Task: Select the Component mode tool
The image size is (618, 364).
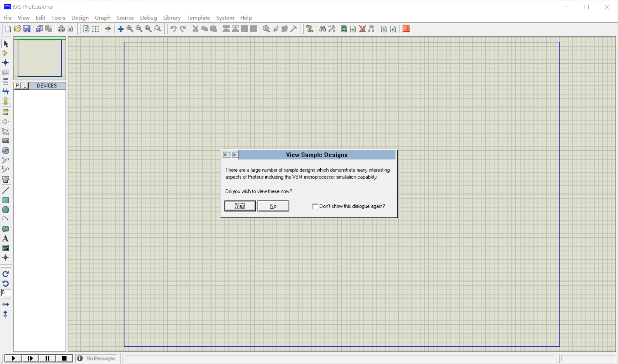Action: click(x=6, y=53)
